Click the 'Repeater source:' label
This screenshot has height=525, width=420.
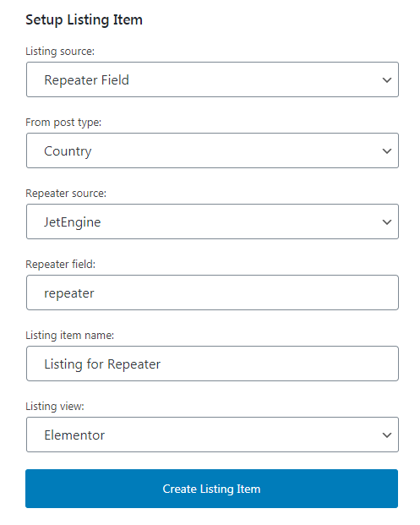pos(66,194)
